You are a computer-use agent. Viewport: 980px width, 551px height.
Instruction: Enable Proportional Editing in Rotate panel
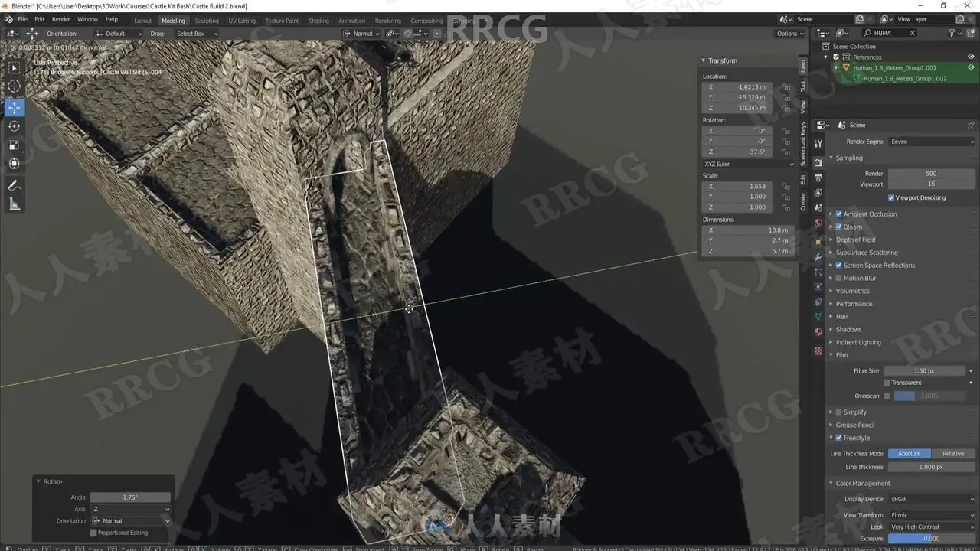(x=93, y=533)
